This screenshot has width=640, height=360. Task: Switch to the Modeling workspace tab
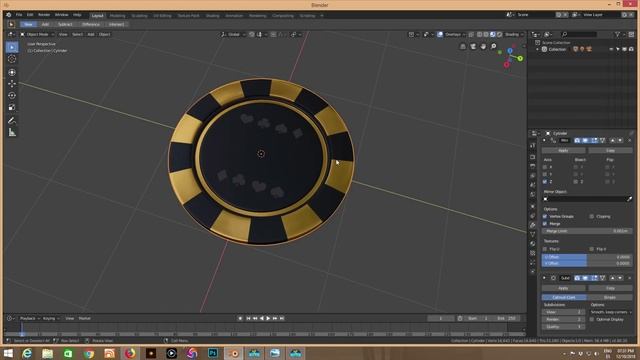tap(118, 16)
